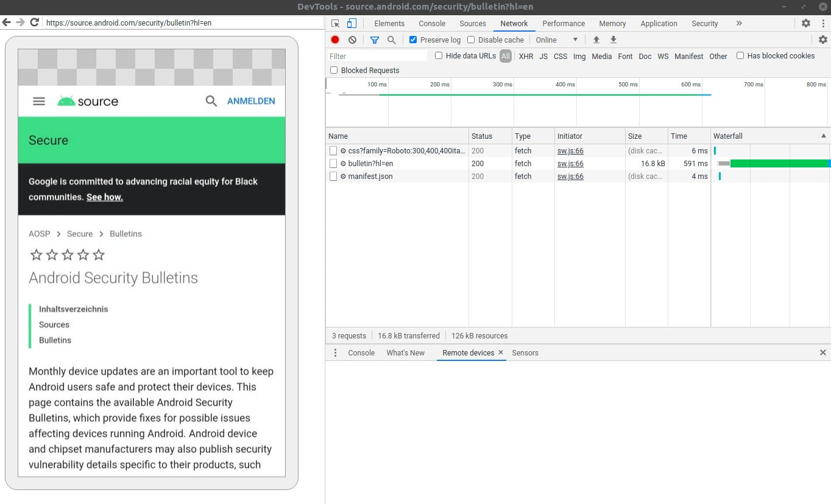Open the hamburger menu on the Android page
Image resolution: width=831 pixels, height=504 pixels.
[39, 101]
